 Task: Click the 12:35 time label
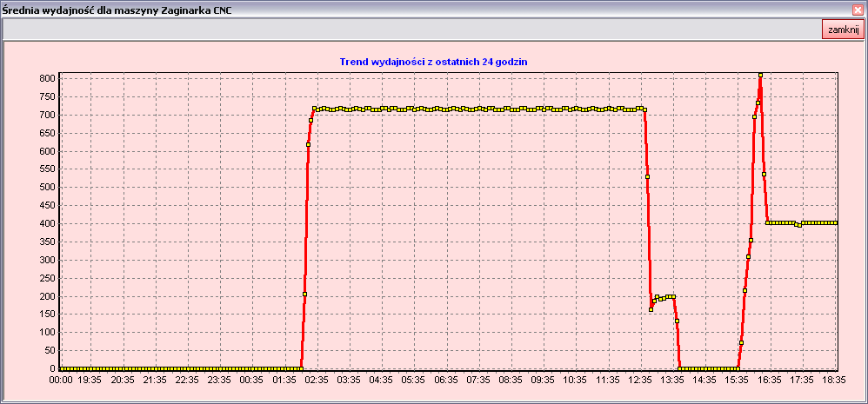[x=640, y=381]
